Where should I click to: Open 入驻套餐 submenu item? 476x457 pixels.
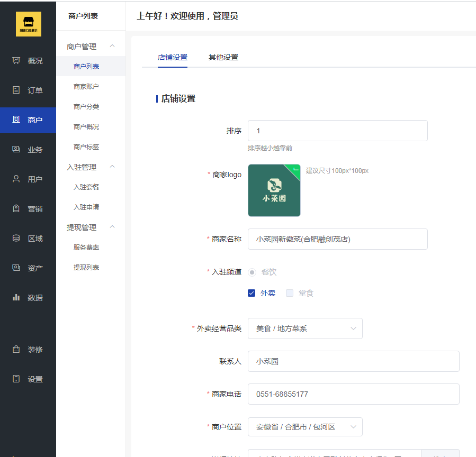[x=86, y=187]
